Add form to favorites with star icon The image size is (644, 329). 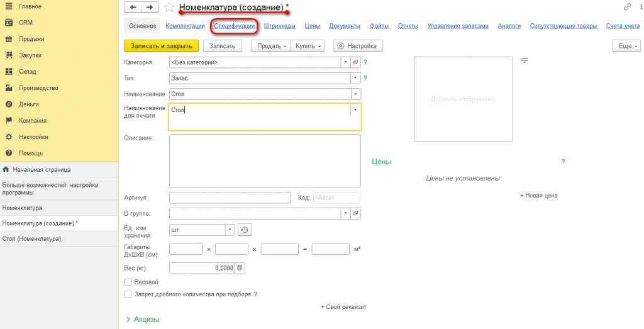pos(169,8)
